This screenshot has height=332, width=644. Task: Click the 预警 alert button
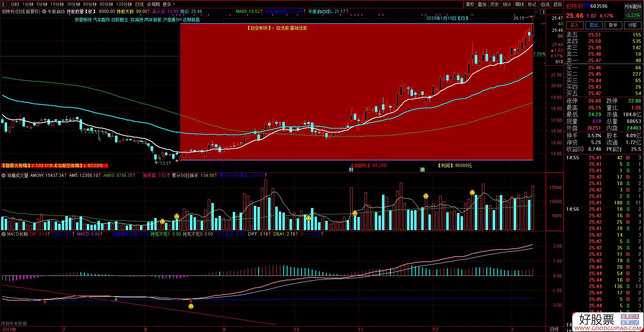point(632,25)
